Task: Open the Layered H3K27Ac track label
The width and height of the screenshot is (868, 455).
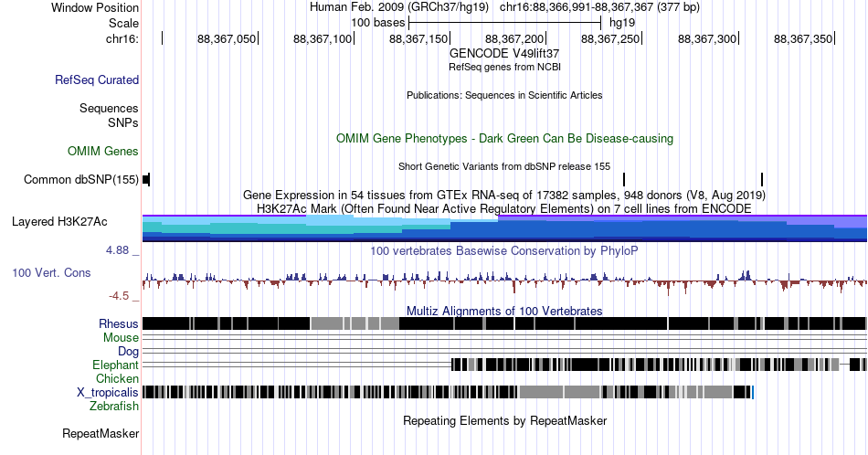Action: (x=59, y=221)
